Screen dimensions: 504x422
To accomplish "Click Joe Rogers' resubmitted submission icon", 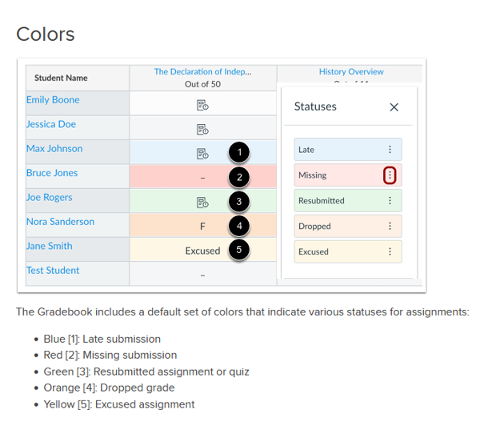I will click(x=202, y=203).
